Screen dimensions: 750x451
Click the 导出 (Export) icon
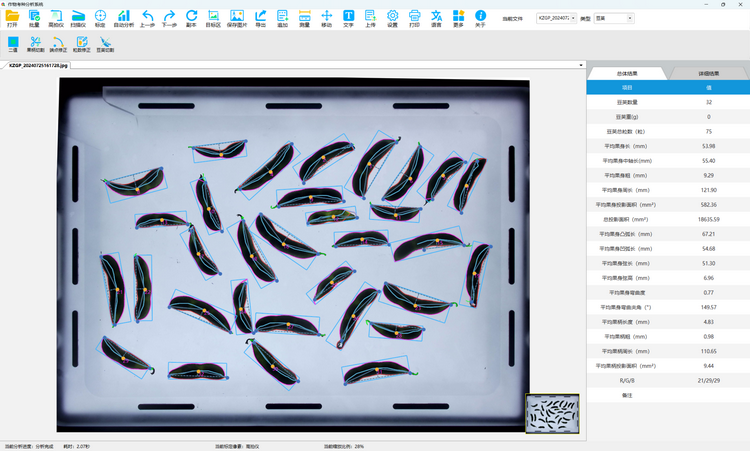pyautogui.click(x=260, y=17)
